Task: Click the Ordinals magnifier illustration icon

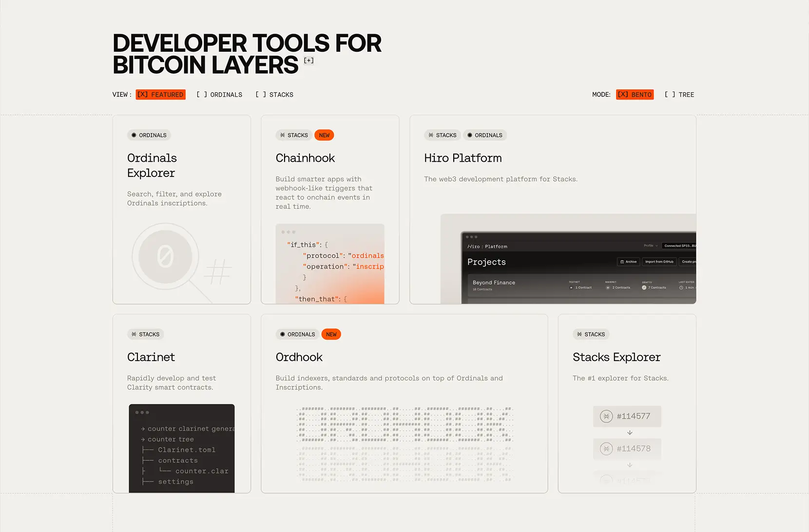Action: pyautogui.click(x=165, y=256)
